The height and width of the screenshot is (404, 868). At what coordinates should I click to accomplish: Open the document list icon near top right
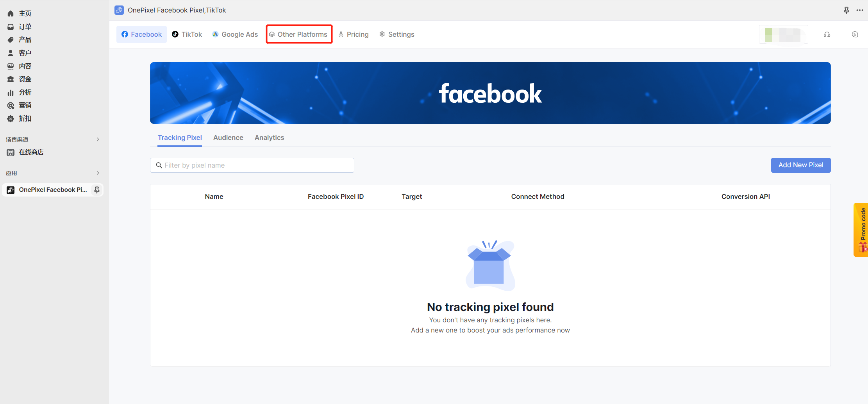pyautogui.click(x=855, y=34)
